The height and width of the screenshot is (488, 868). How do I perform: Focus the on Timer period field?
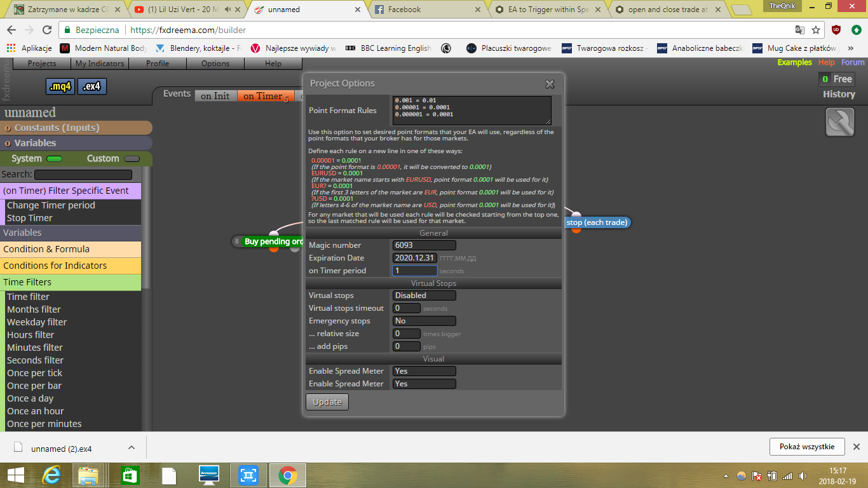[415, 271]
